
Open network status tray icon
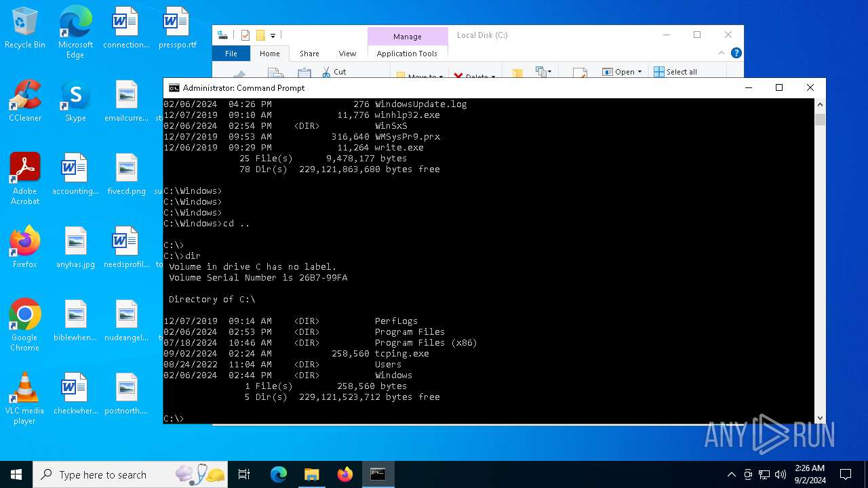764,474
